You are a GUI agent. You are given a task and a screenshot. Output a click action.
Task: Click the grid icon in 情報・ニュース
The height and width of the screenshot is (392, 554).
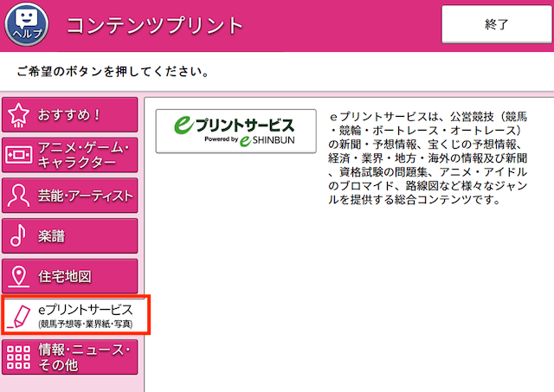(x=19, y=357)
